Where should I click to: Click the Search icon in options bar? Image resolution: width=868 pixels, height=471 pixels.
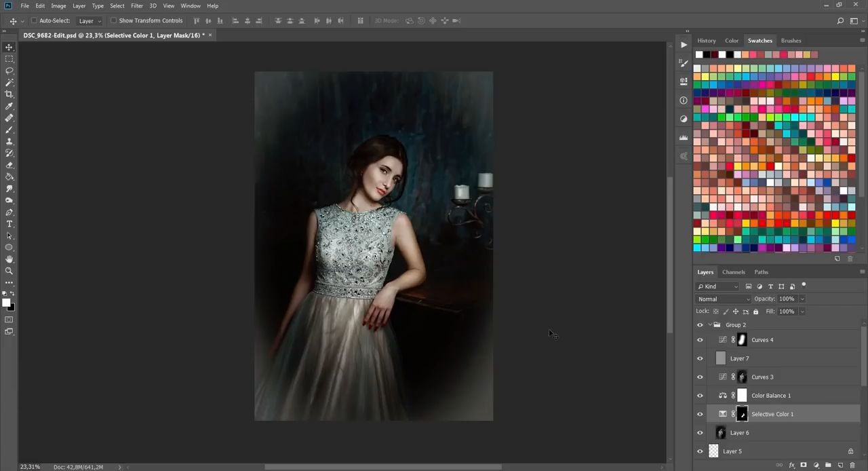click(840, 21)
